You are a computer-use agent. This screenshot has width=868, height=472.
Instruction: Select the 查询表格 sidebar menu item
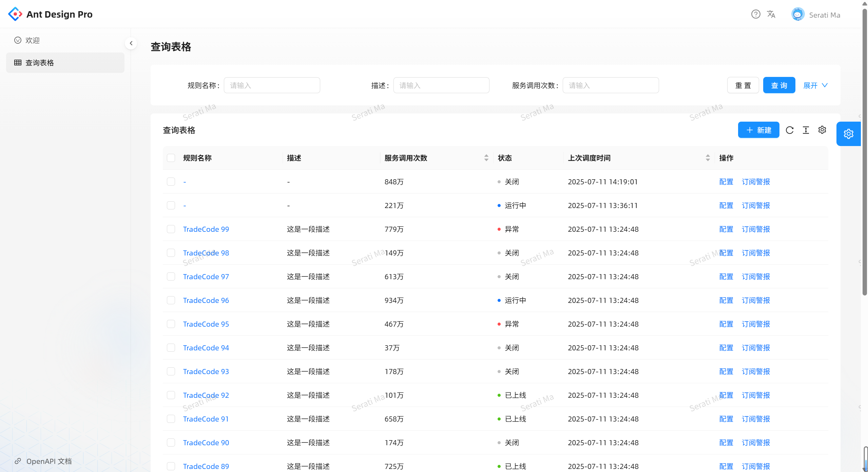39,62
